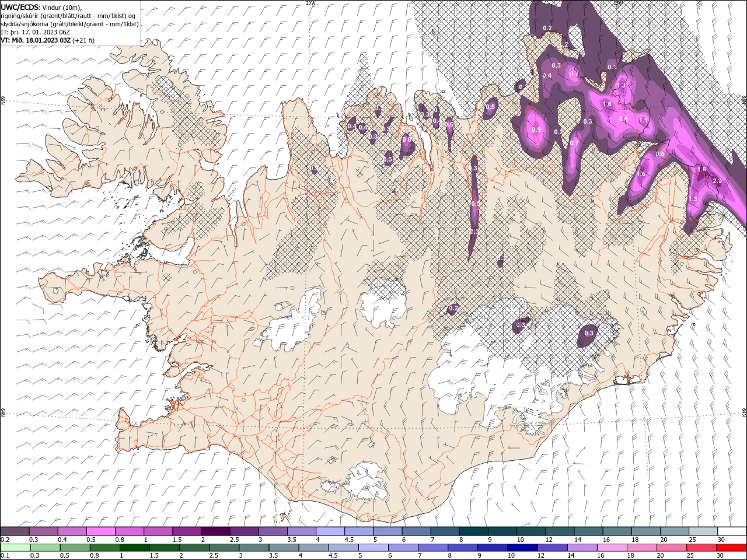The width and height of the screenshot is (747, 560).
Task: Click the init time 'IT: þri. 17. 01. 2023 06Z'
Action: [35, 32]
